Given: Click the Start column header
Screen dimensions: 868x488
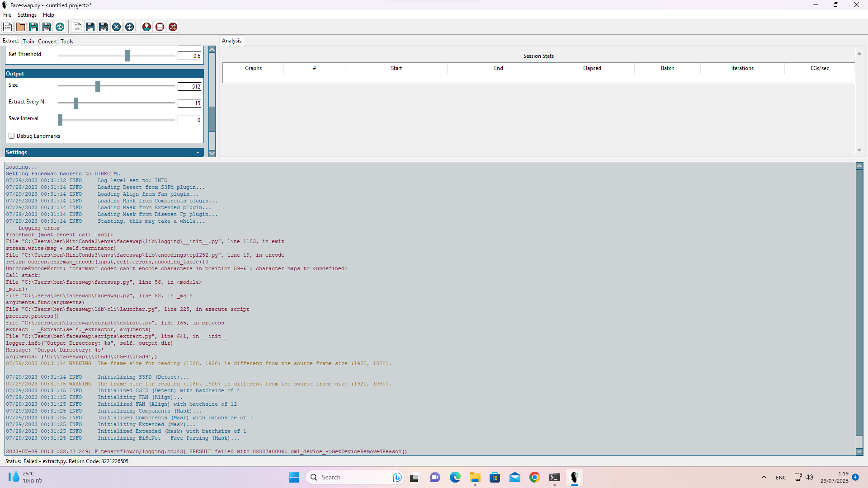Looking at the screenshot, I should point(396,68).
